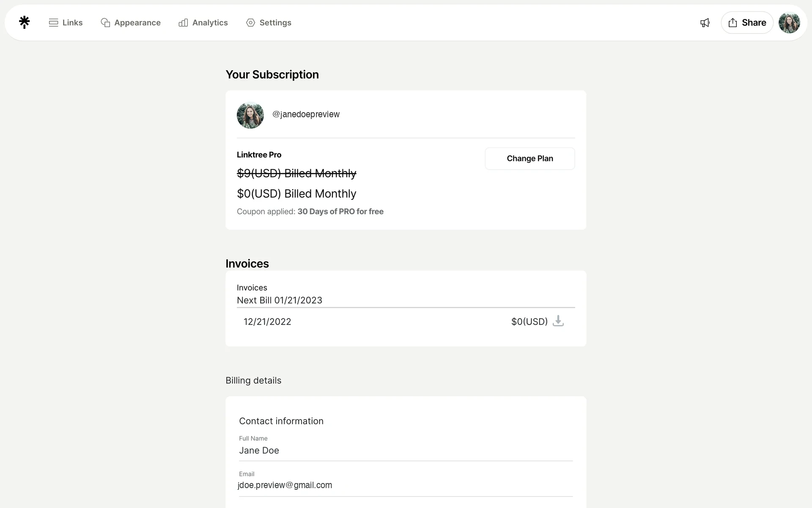Click the Your Subscription heading

[x=272, y=75]
